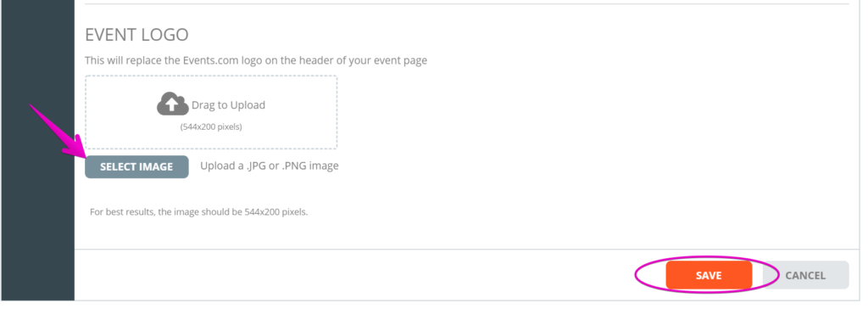The image size is (868, 309).
Task: Click the For best results note
Action: (x=198, y=212)
